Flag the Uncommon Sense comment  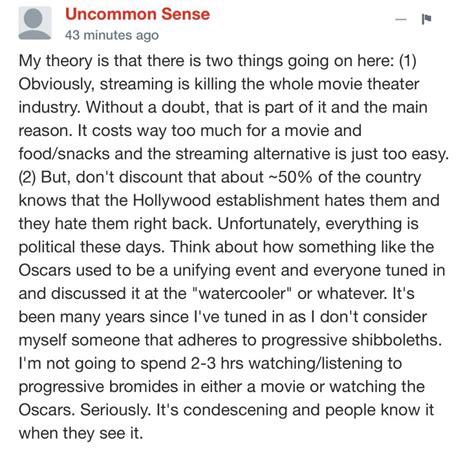426,19
